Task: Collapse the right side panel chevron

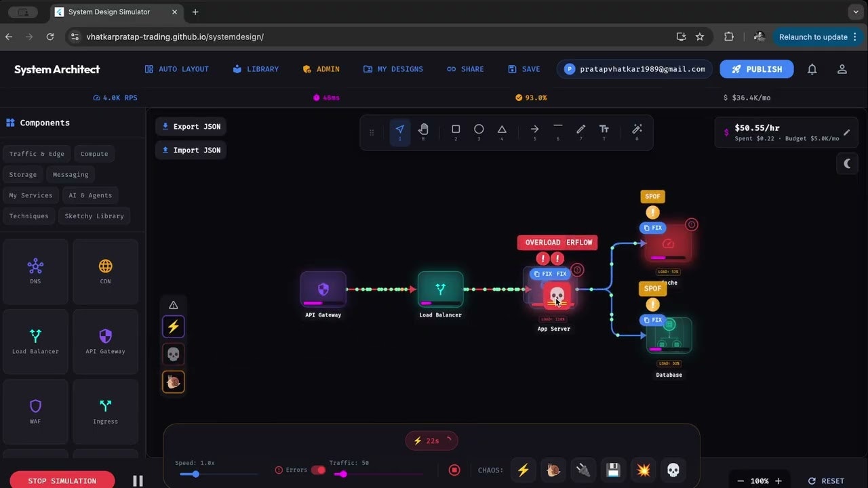Action: pos(846,163)
